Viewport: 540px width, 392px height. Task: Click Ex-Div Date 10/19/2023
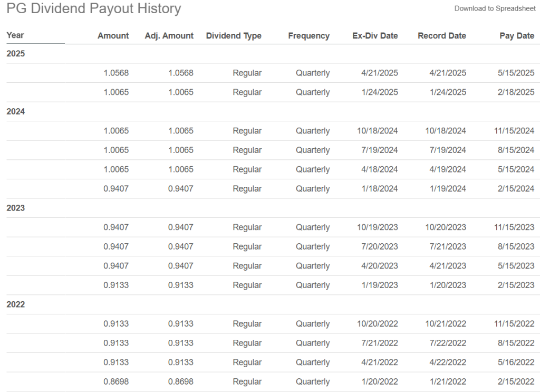(378, 227)
